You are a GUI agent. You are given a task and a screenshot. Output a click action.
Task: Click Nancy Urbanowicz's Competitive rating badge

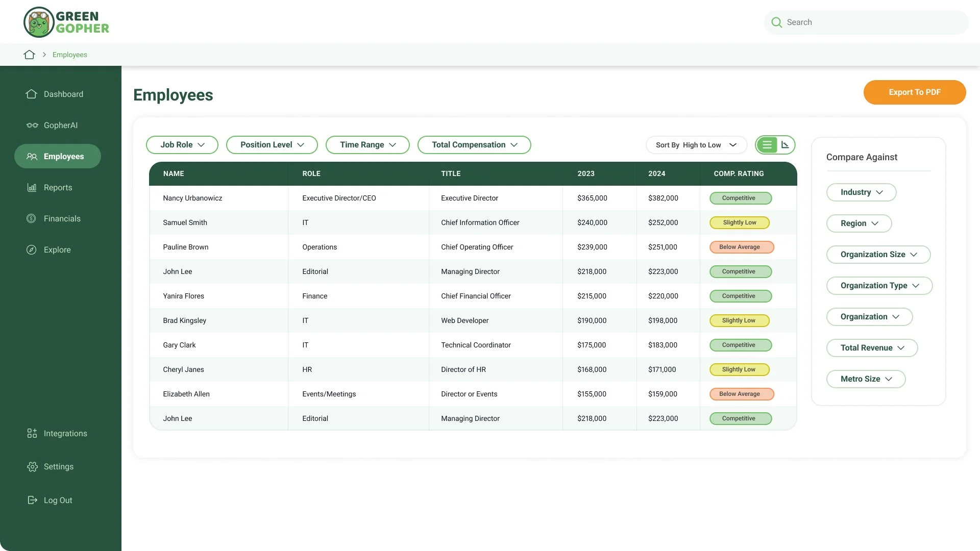click(x=741, y=198)
